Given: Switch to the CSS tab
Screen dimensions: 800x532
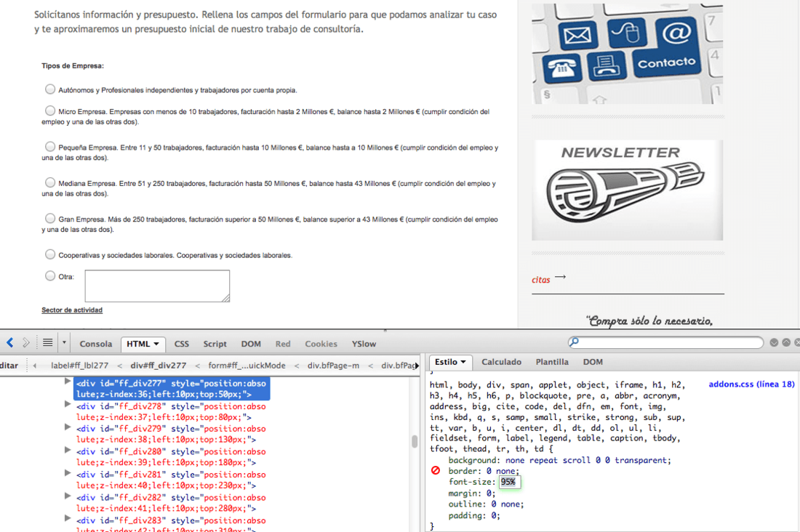Looking at the screenshot, I should 182,344.
